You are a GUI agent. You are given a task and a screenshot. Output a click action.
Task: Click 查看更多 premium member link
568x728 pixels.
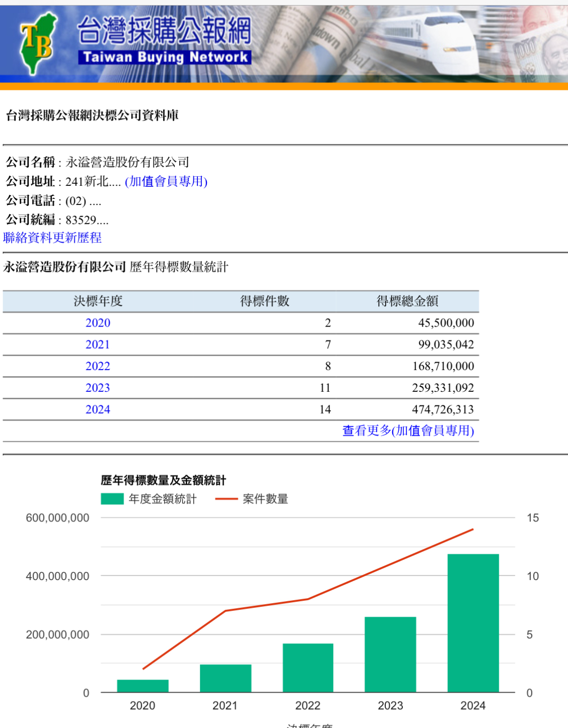coord(408,431)
